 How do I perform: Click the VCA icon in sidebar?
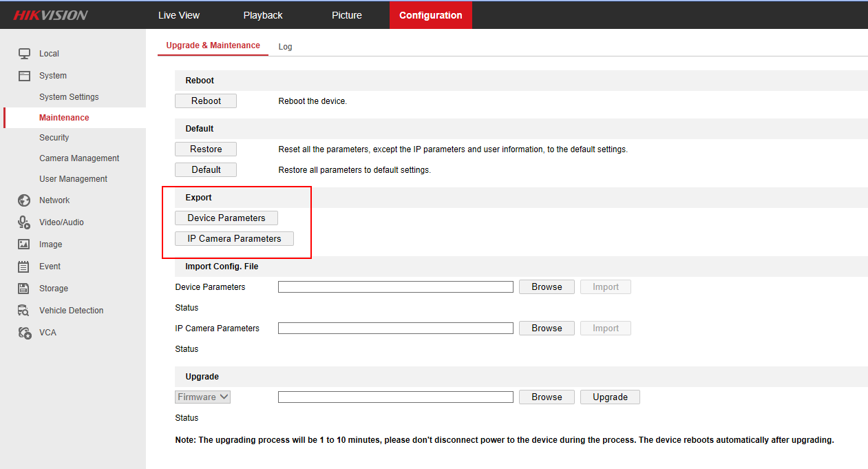[24, 333]
